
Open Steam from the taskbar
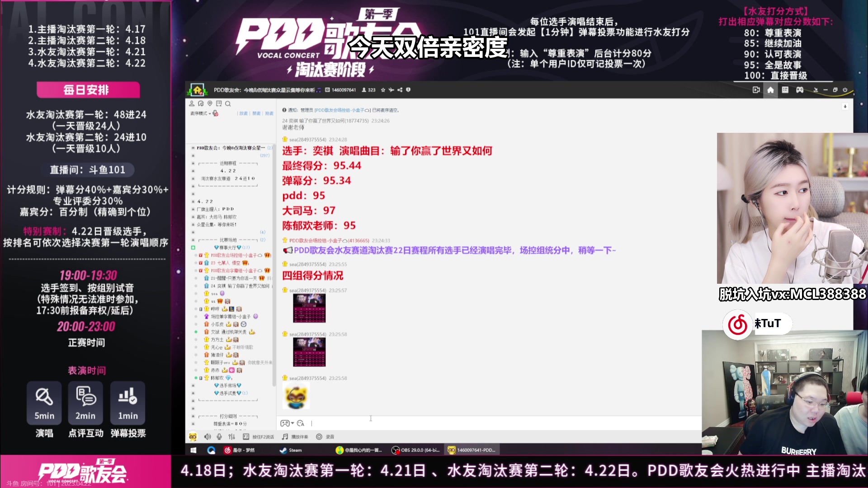point(291,450)
